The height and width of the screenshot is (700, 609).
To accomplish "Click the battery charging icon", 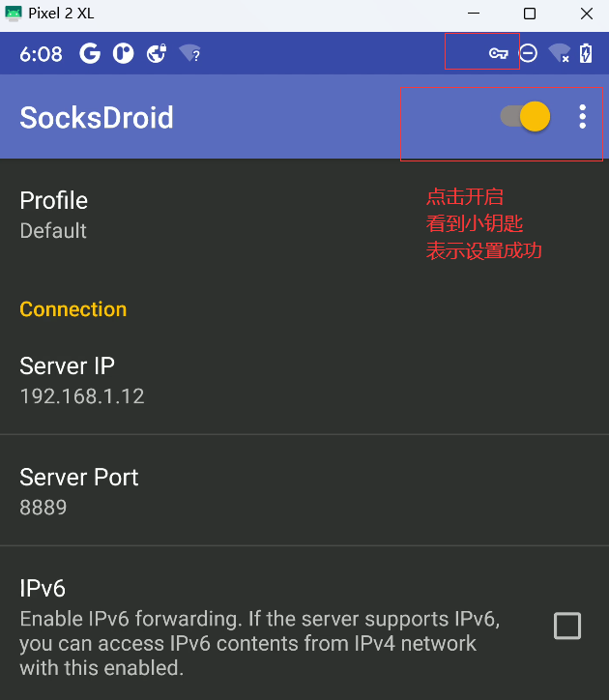I will [x=586, y=53].
